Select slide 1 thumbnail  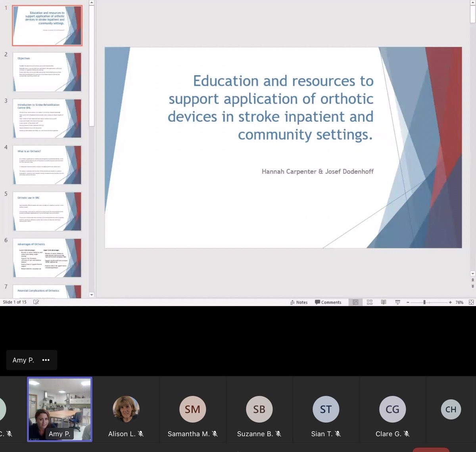pos(47,26)
